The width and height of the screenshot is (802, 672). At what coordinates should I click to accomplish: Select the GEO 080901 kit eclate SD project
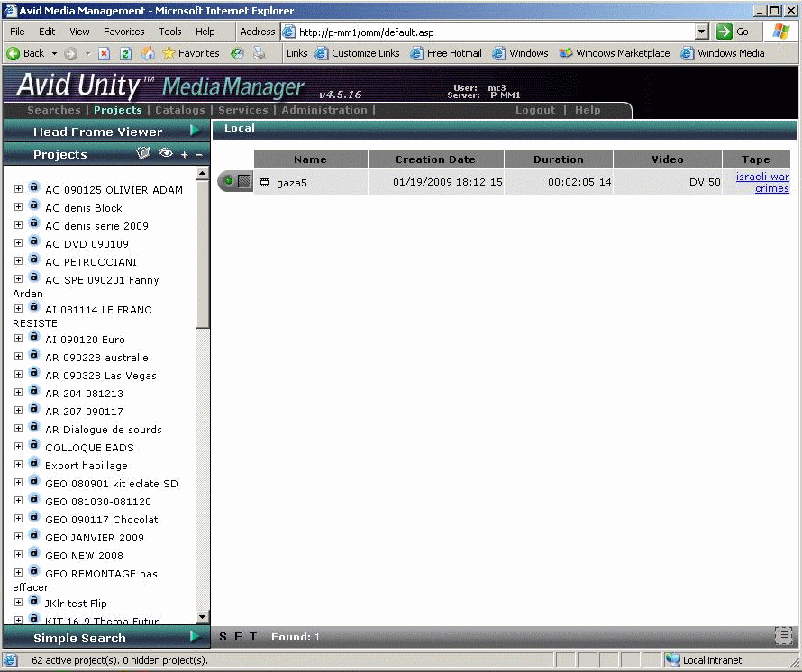click(x=112, y=484)
